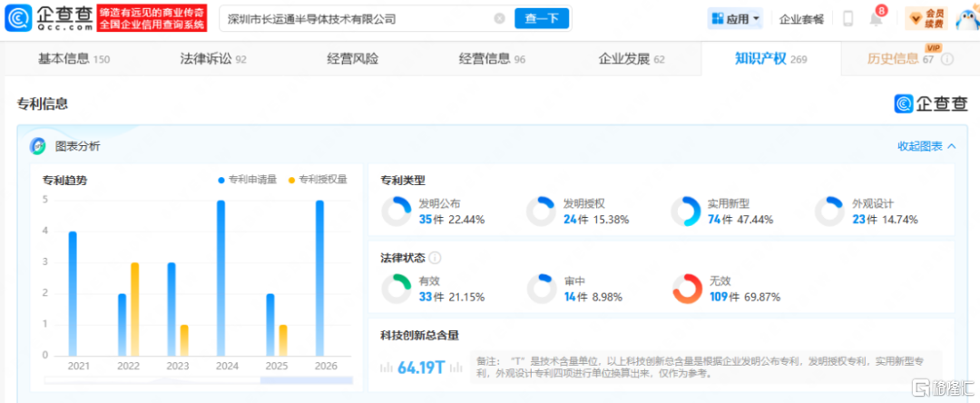Switch to the 经营信息 tab

click(x=492, y=59)
